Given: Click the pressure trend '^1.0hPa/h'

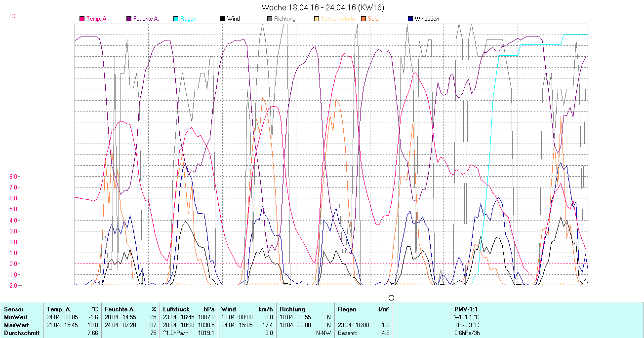Looking at the screenshot, I should 177,333.
